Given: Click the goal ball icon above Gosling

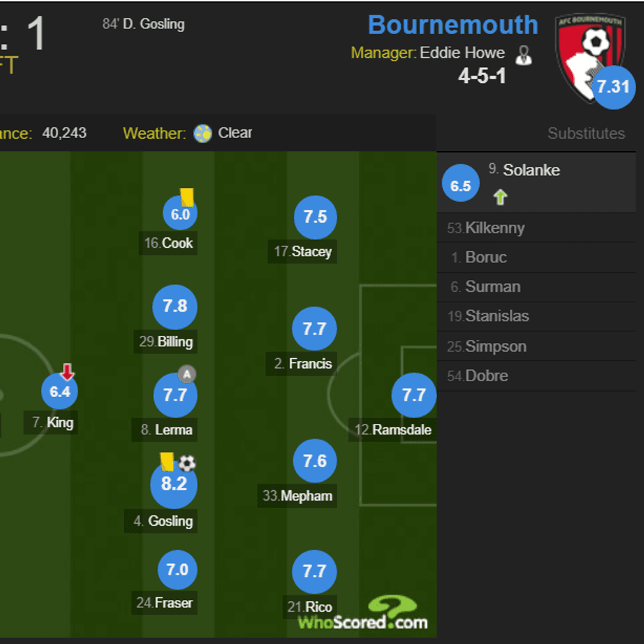Looking at the screenshot, I should [187, 463].
